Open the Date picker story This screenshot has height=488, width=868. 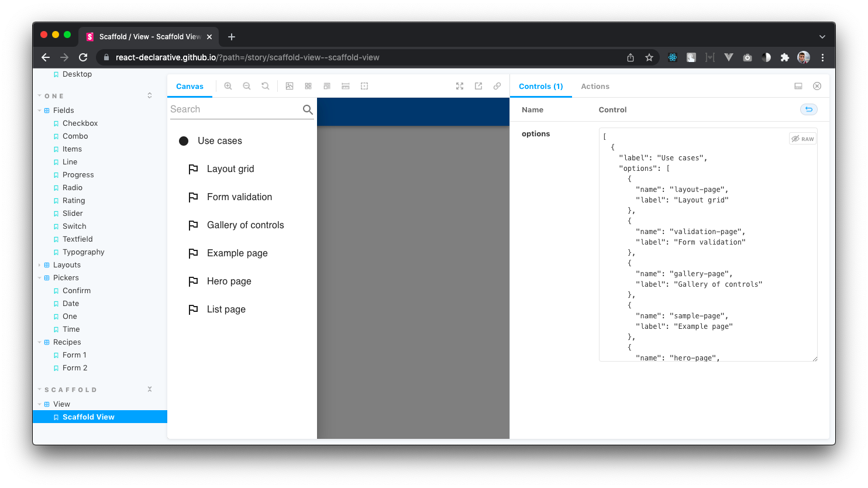(71, 304)
